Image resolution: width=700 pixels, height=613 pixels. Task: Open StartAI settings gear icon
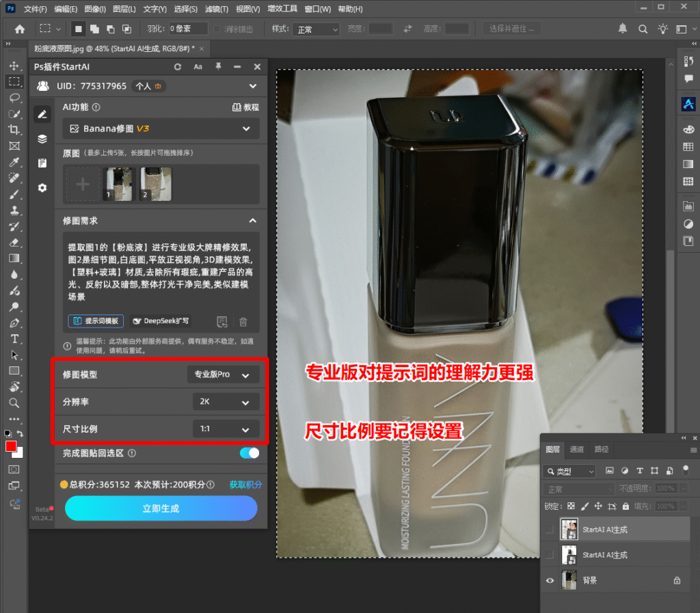42,188
